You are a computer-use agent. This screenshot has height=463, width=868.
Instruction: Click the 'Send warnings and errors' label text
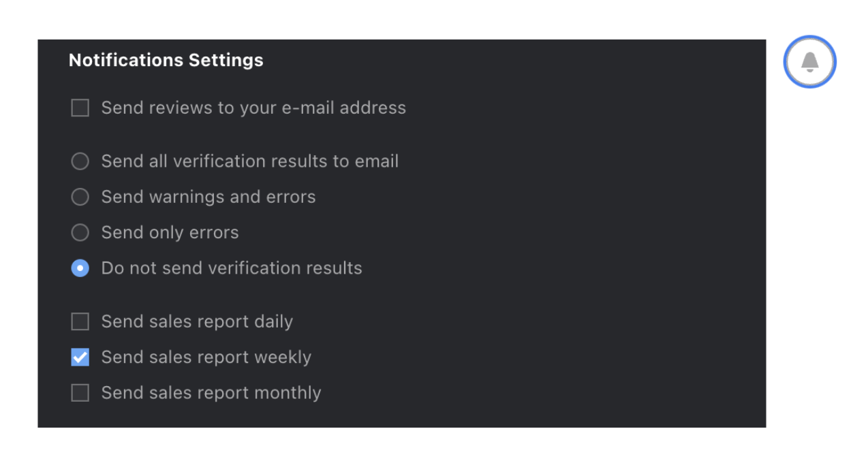[x=208, y=197]
